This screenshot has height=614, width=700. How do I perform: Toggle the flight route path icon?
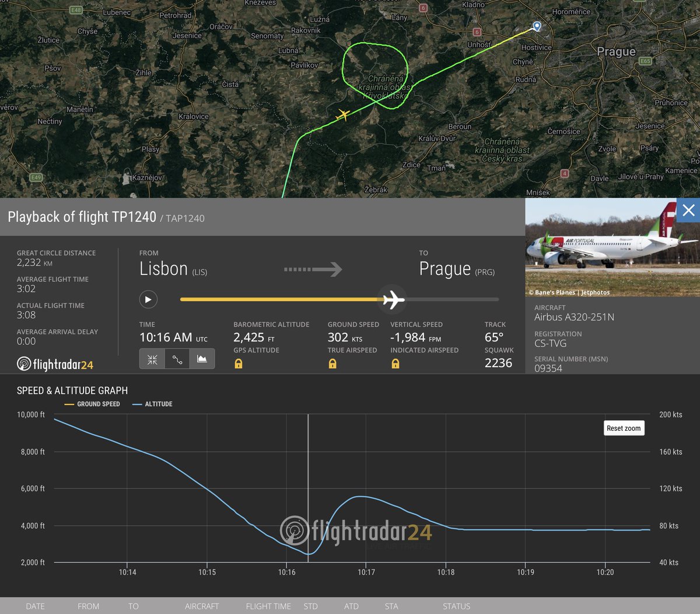[177, 359]
